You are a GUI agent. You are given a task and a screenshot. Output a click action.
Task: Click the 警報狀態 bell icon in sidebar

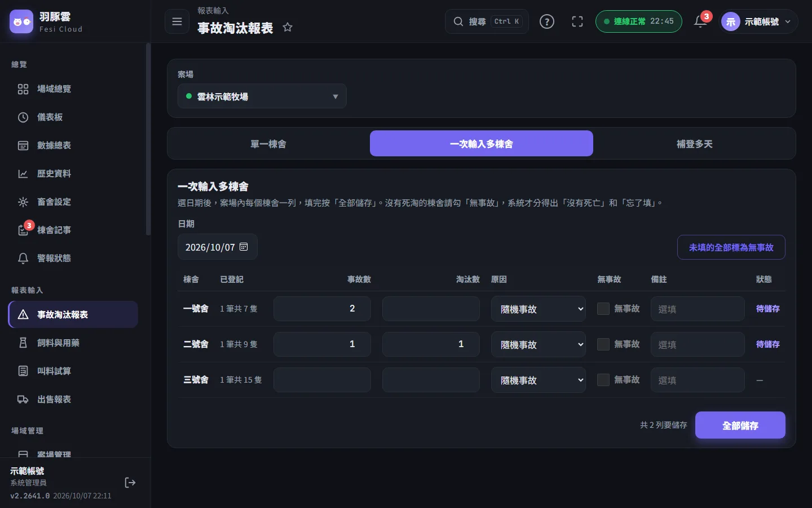[x=23, y=258]
